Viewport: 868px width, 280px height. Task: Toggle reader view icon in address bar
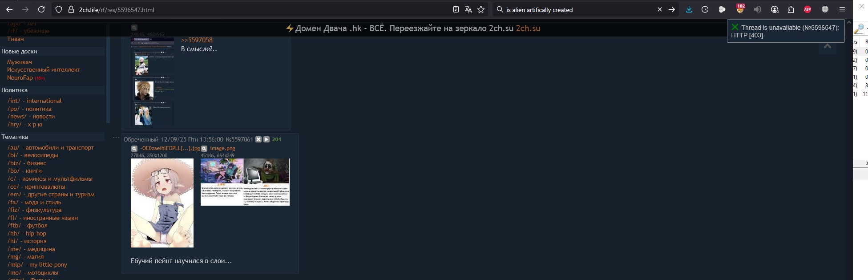click(x=456, y=9)
